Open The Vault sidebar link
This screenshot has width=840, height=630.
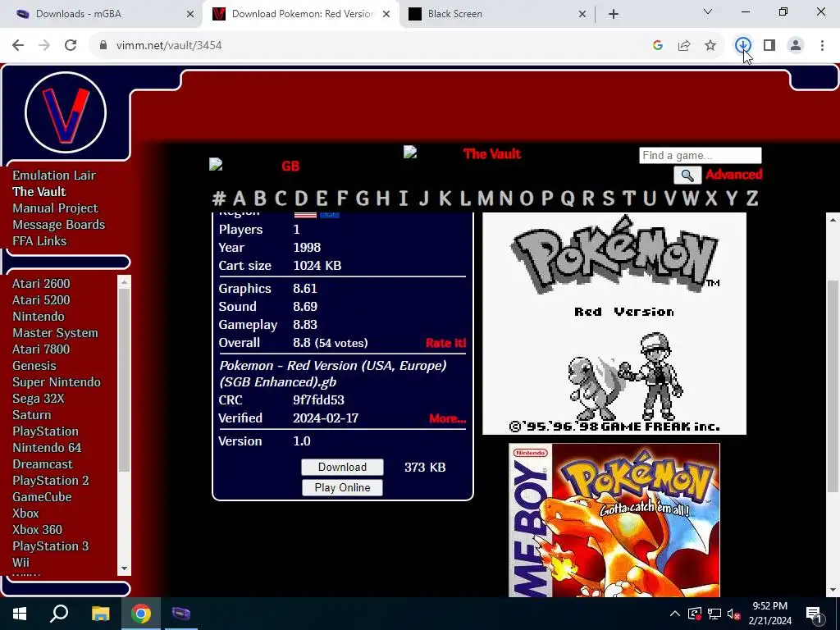coord(39,192)
